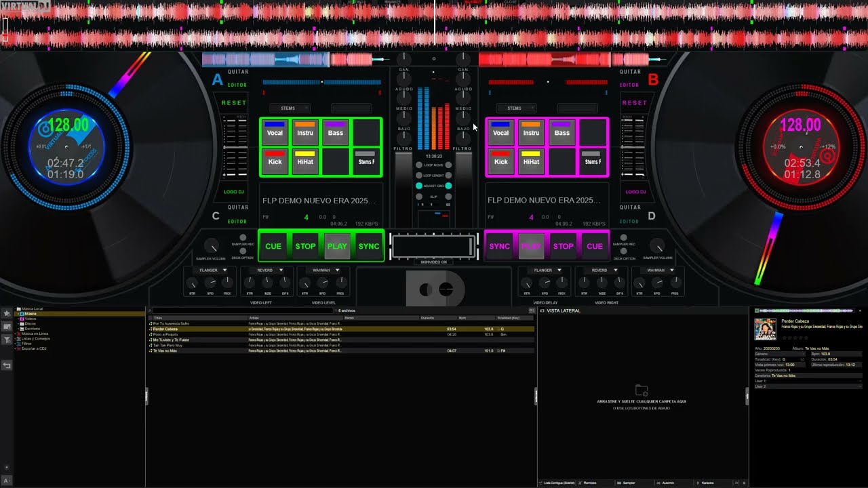This screenshot has width=868, height=488.
Task: Click deck A letter selector
Action: 217,80
